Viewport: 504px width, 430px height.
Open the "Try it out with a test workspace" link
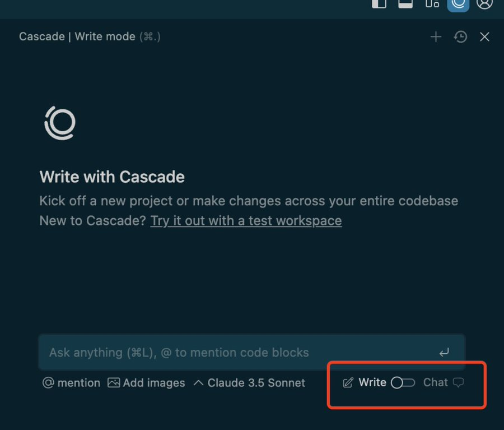tap(246, 221)
